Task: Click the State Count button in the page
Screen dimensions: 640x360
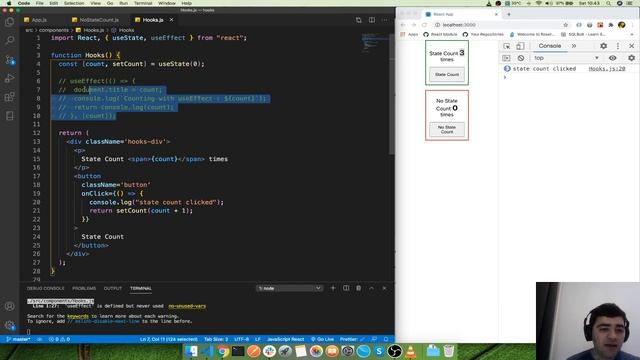Action: [x=447, y=74]
